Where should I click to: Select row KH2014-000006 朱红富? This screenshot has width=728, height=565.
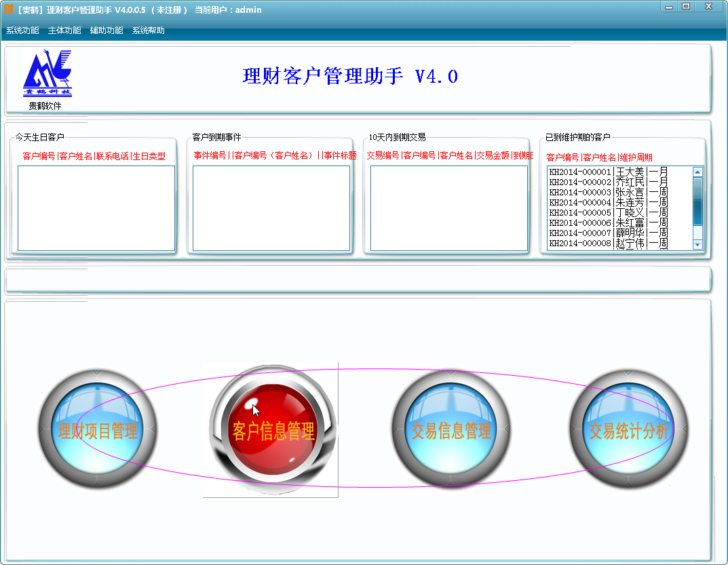pyautogui.click(x=620, y=223)
